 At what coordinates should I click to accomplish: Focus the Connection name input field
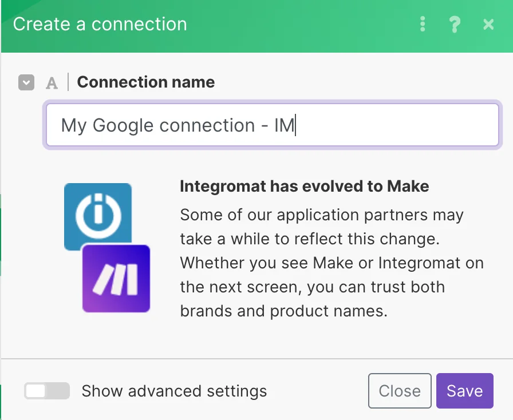[272, 125]
